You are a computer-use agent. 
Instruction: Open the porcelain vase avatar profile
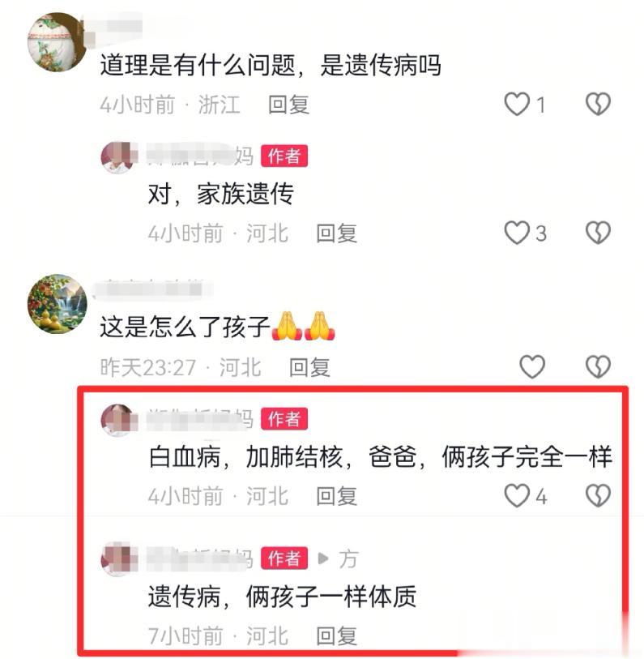coord(57,42)
